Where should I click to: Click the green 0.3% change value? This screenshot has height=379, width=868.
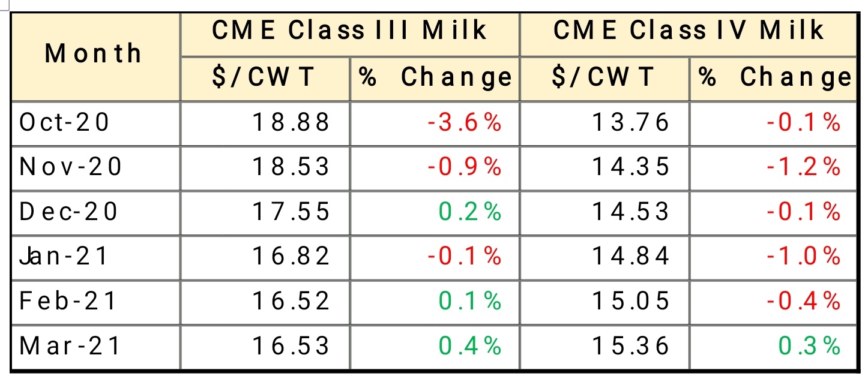click(809, 345)
